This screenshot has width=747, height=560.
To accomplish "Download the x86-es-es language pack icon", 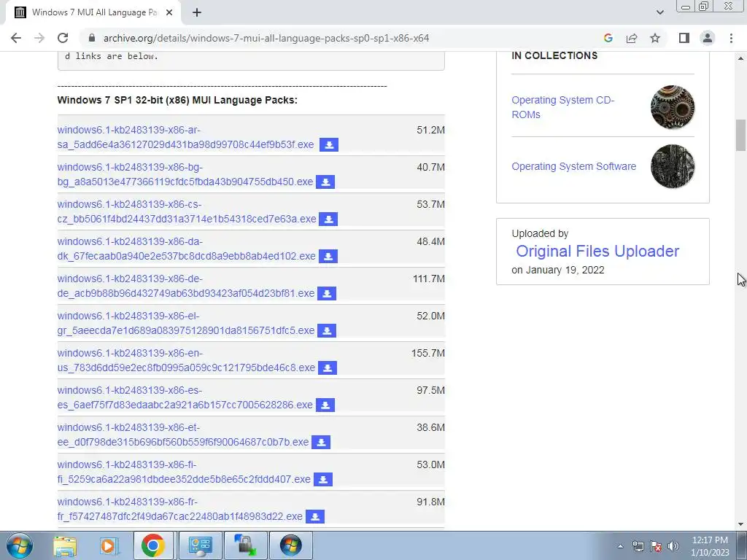I will [325, 405].
